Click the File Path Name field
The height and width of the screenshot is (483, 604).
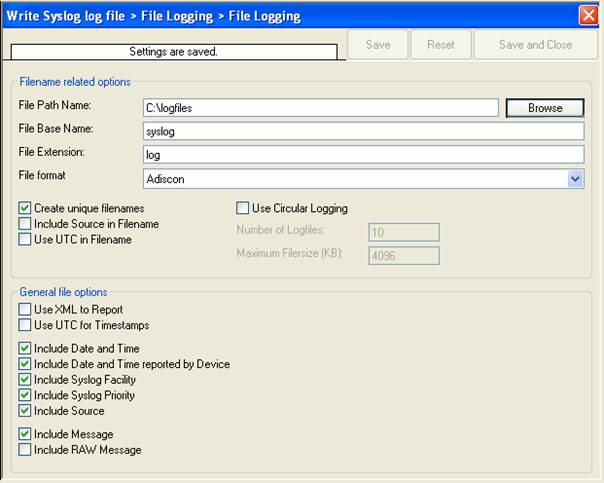click(321, 108)
